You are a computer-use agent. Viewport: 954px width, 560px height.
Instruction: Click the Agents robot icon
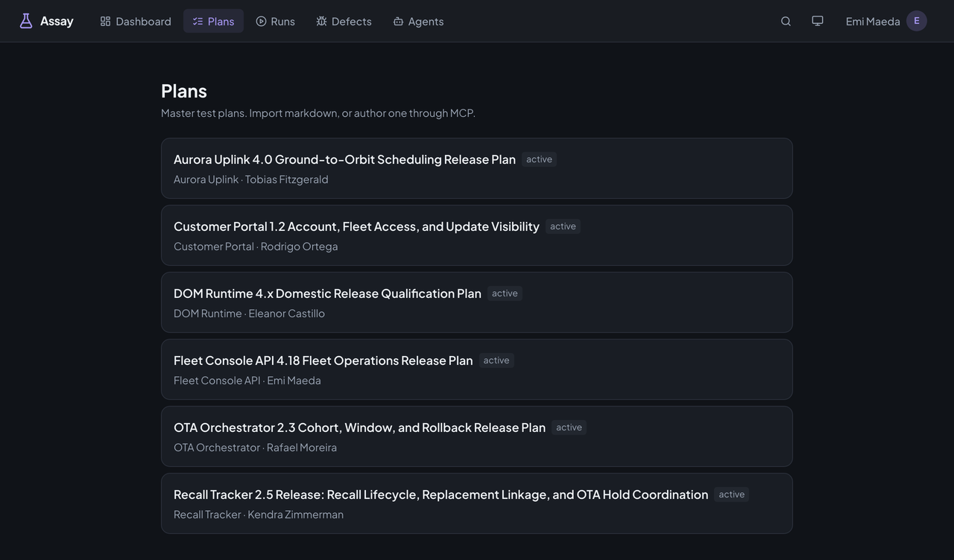coord(398,21)
